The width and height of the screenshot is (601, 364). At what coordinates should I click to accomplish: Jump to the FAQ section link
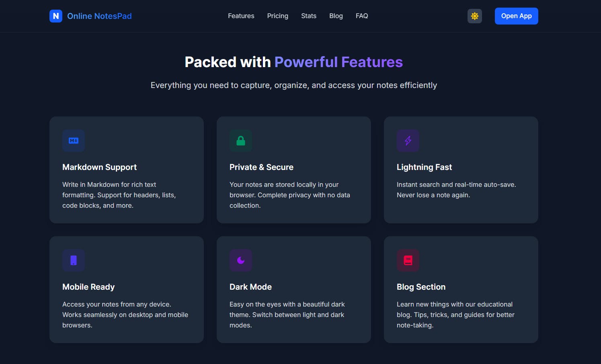click(x=362, y=16)
